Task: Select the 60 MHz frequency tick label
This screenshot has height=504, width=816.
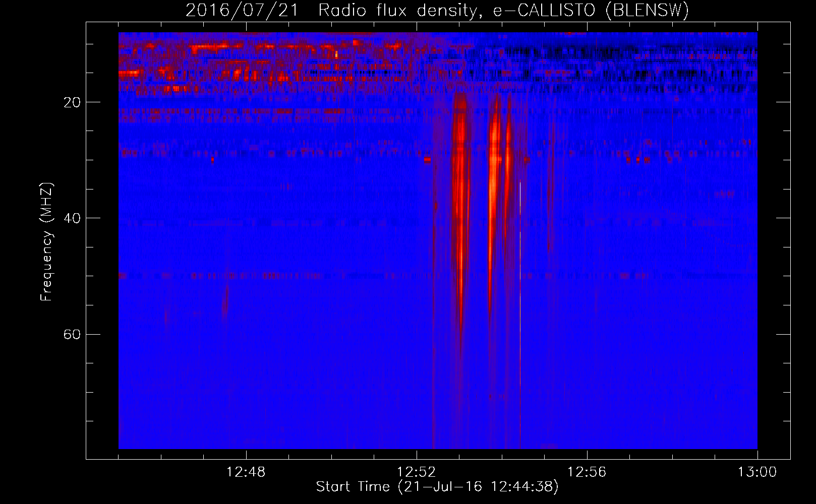Action: (x=73, y=334)
